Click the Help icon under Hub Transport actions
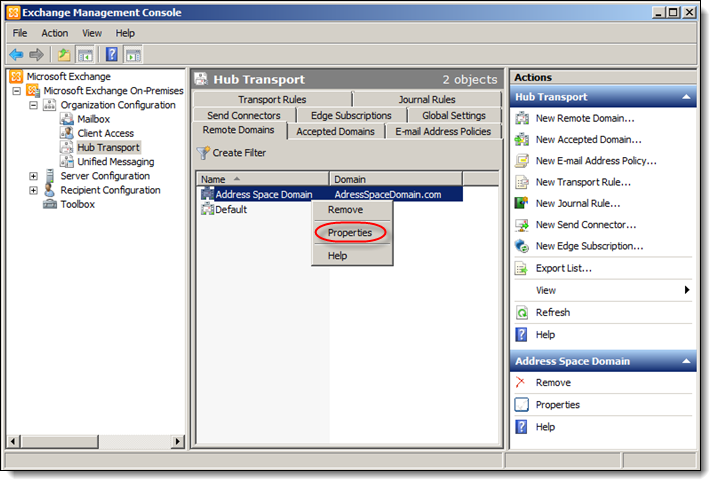Screen dimensions: 716x486 tap(521, 334)
